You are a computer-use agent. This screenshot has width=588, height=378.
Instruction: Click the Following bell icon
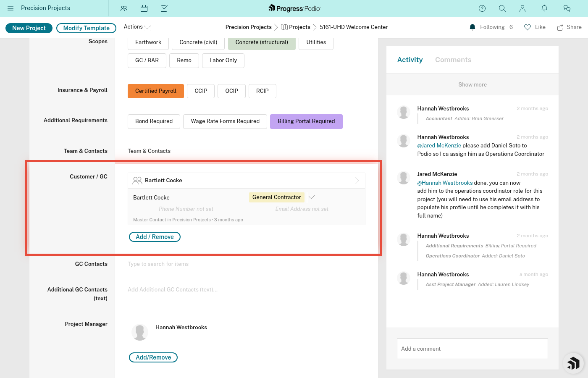tap(472, 27)
